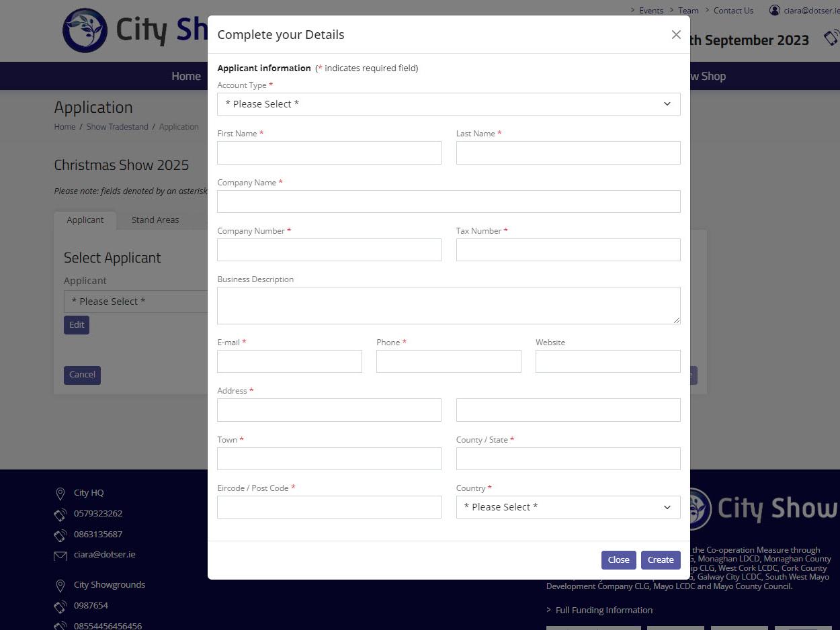Focus the Company Name input field
840x630 pixels.
coord(448,201)
